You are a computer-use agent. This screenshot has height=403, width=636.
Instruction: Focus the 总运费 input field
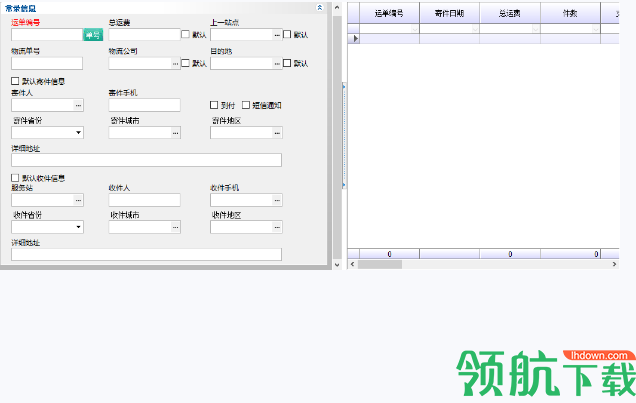[144, 35]
